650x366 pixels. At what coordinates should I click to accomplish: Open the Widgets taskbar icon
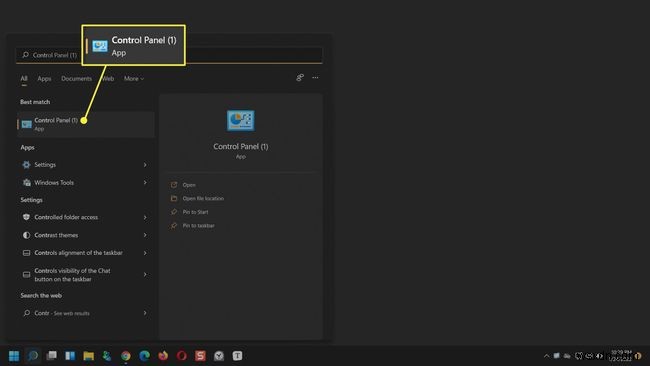point(70,356)
